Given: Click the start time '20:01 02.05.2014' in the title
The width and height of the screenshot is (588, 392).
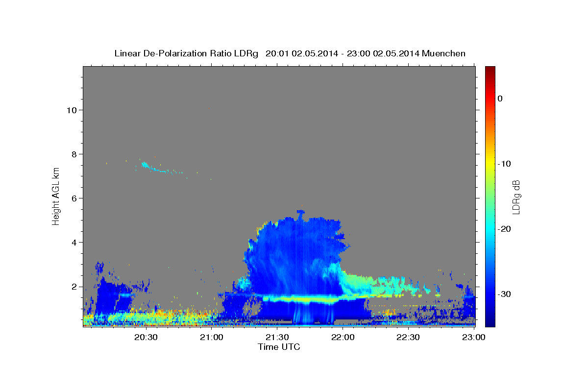Looking at the screenshot, I should [x=301, y=53].
